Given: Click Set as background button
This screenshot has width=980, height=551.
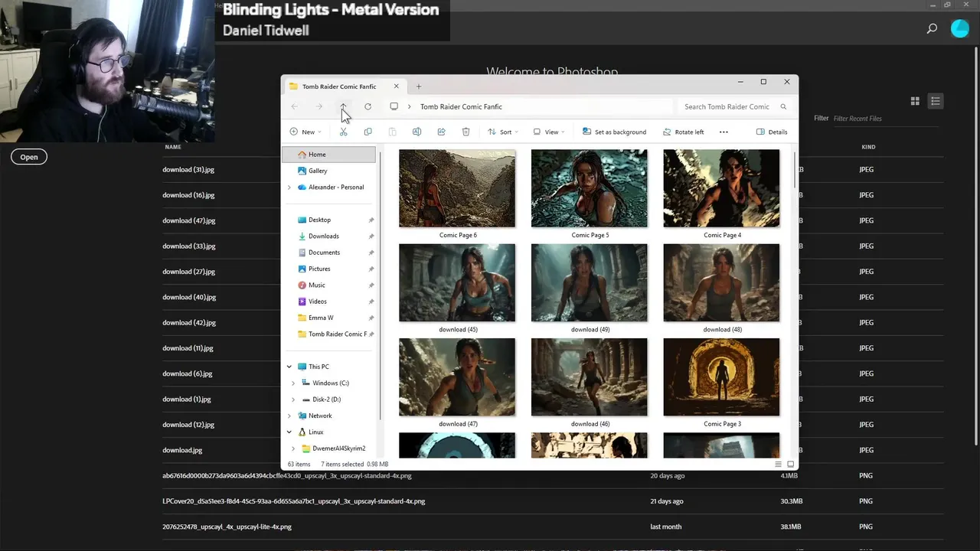Looking at the screenshot, I should [x=614, y=132].
